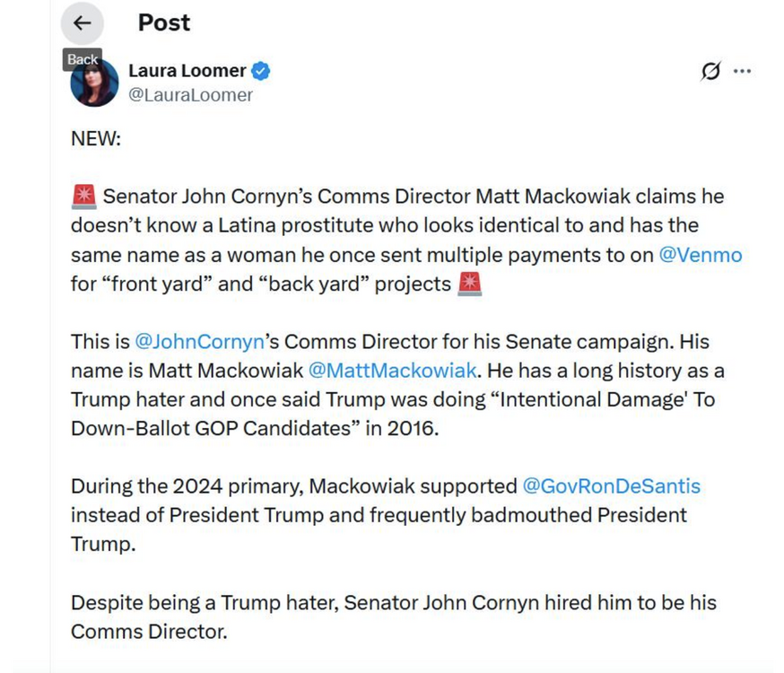The image size is (784, 673).
Task: Open the three-dot more options menu
Action: click(x=742, y=72)
